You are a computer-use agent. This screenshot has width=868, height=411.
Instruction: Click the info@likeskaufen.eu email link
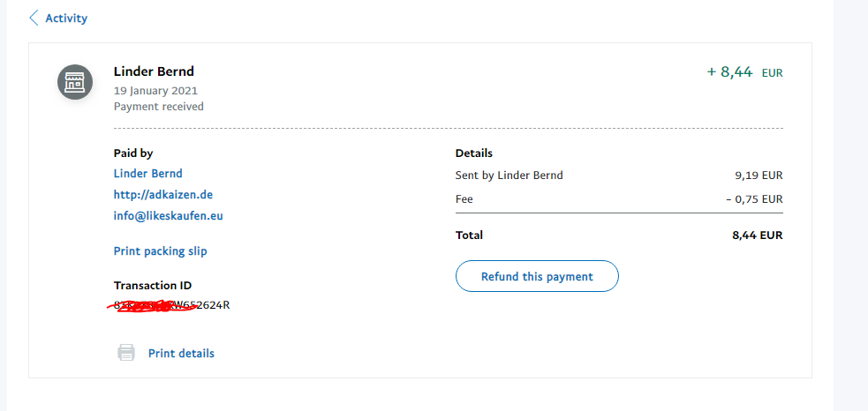(x=169, y=216)
